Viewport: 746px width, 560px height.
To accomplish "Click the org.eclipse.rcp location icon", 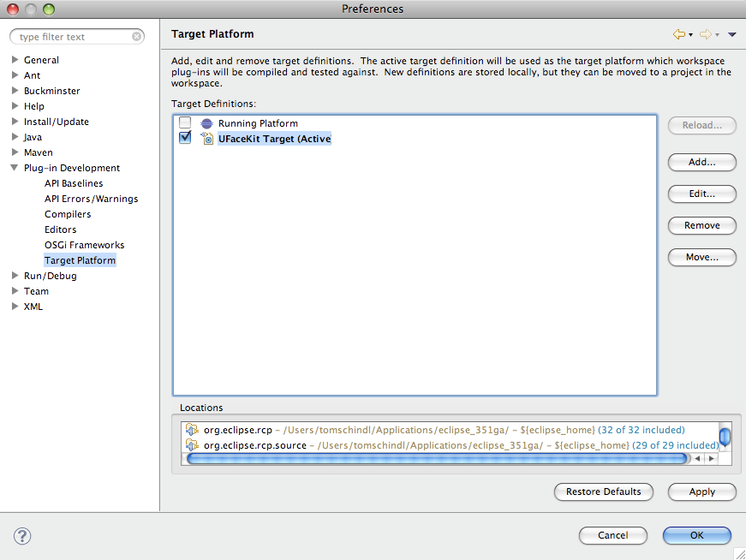I will point(193,430).
